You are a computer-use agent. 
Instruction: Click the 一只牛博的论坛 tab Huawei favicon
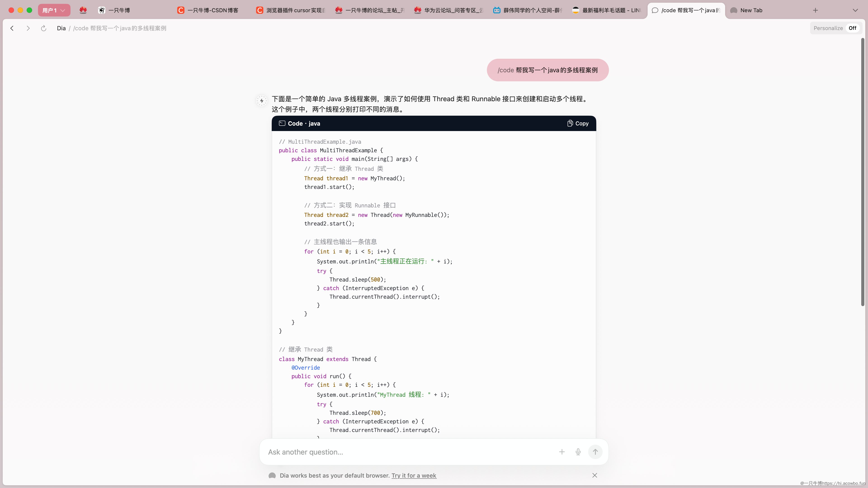[x=339, y=10]
